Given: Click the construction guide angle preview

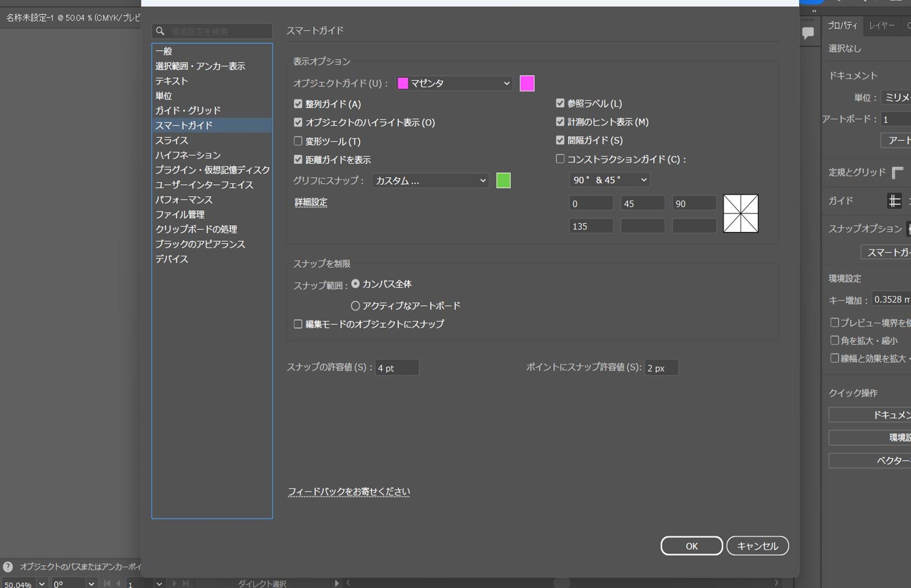Looking at the screenshot, I should [x=740, y=213].
